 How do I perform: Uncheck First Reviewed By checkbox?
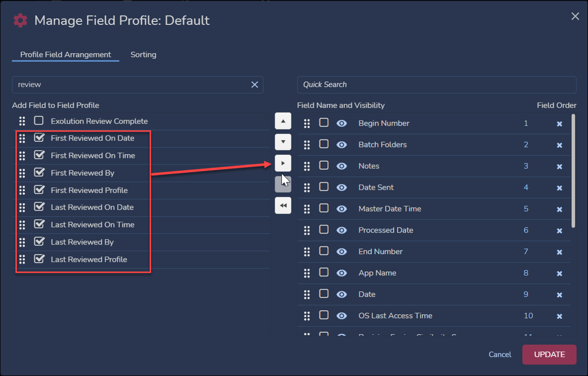click(x=39, y=173)
